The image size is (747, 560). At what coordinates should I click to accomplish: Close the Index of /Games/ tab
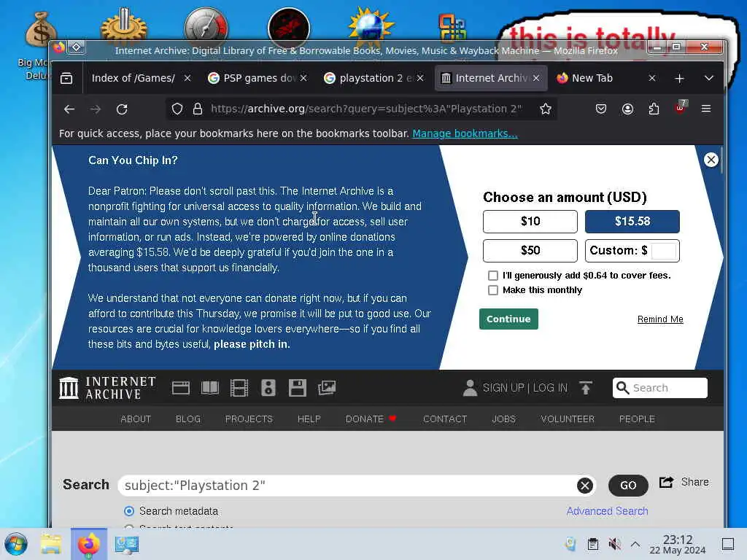[187, 78]
